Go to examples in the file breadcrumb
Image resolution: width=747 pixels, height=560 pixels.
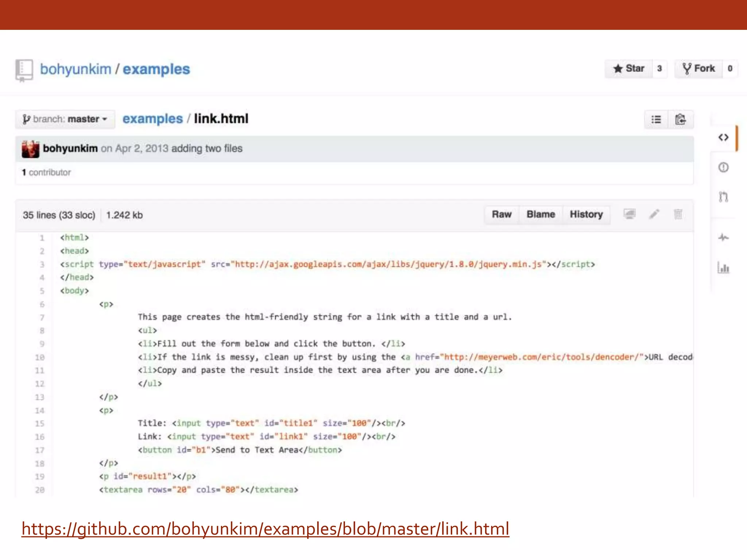click(x=152, y=119)
